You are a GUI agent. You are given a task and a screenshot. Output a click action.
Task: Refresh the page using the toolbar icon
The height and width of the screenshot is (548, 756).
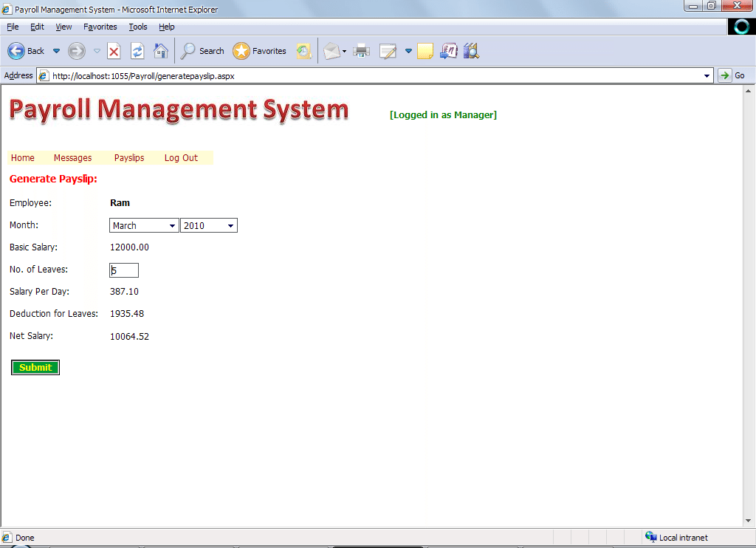click(x=137, y=51)
